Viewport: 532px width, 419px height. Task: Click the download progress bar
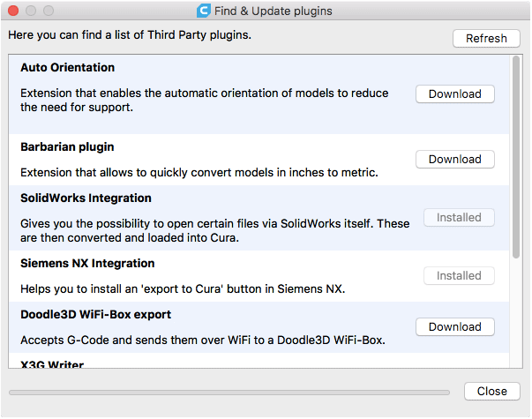click(229, 392)
